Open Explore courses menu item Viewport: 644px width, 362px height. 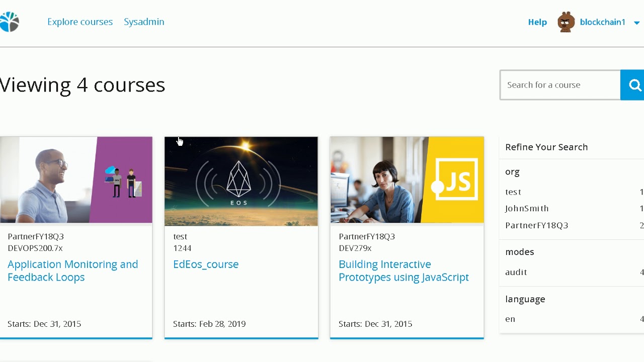[80, 22]
